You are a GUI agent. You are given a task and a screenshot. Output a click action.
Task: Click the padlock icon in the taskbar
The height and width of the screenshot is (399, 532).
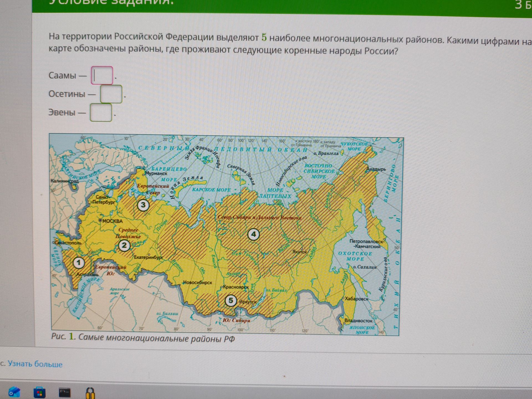point(90,393)
